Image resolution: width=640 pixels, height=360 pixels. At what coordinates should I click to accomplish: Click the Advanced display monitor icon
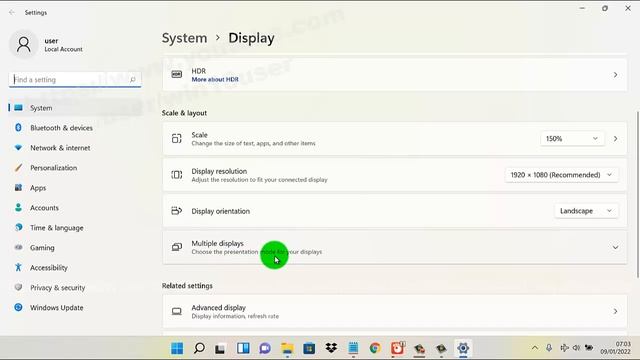click(177, 311)
